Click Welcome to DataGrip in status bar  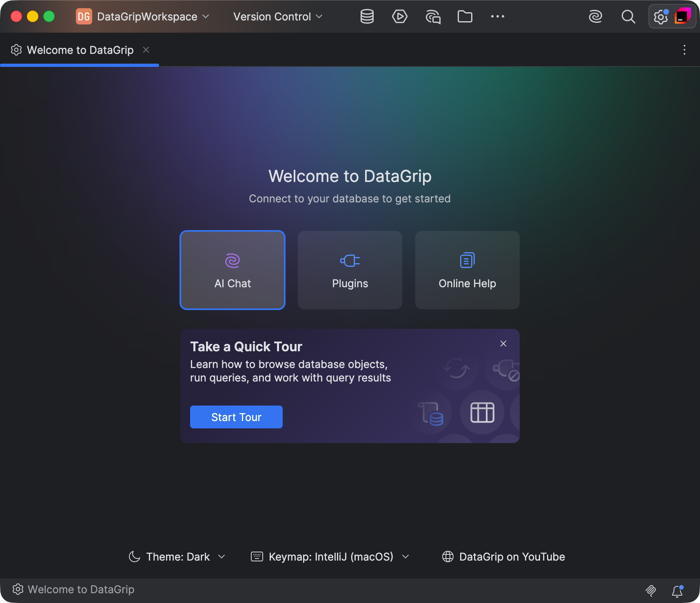click(x=73, y=590)
